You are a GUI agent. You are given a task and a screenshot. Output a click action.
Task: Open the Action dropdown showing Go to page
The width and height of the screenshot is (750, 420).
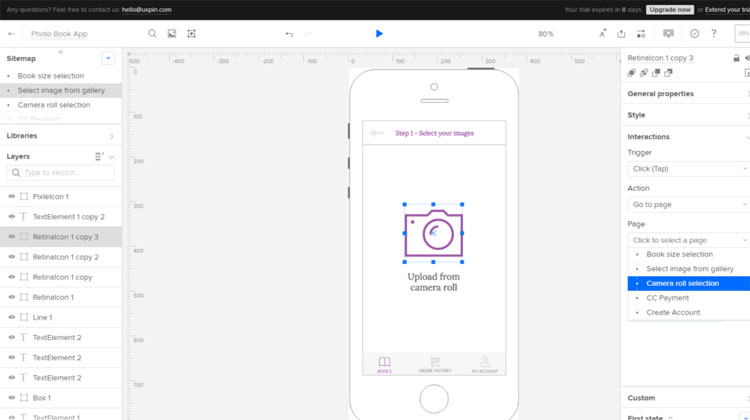click(688, 205)
